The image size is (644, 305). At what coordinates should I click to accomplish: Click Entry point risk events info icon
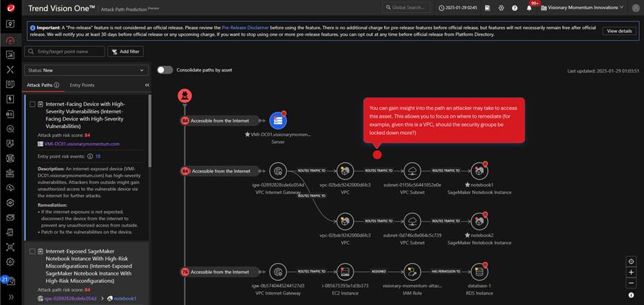(x=89, y=156)
